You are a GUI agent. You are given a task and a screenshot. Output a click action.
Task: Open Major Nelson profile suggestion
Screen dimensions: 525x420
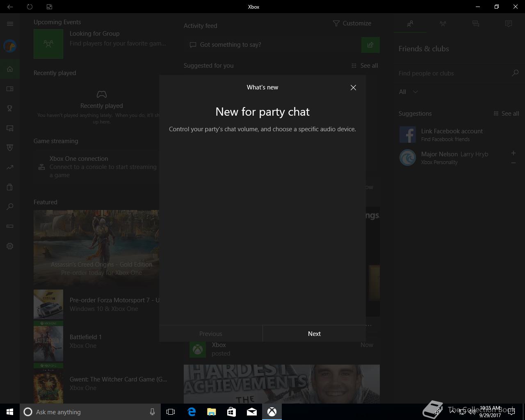click(451, 157)
